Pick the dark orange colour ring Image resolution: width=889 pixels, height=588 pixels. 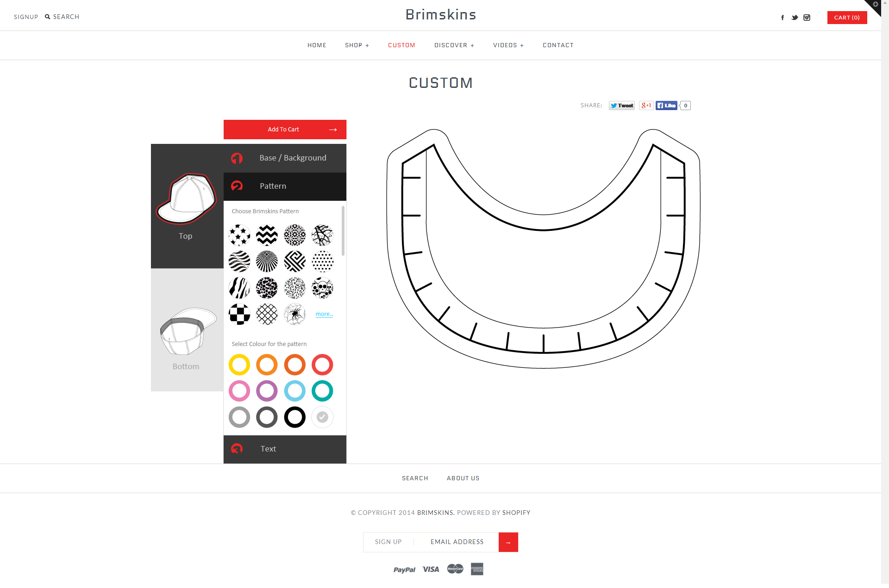[x=295, y=365]
